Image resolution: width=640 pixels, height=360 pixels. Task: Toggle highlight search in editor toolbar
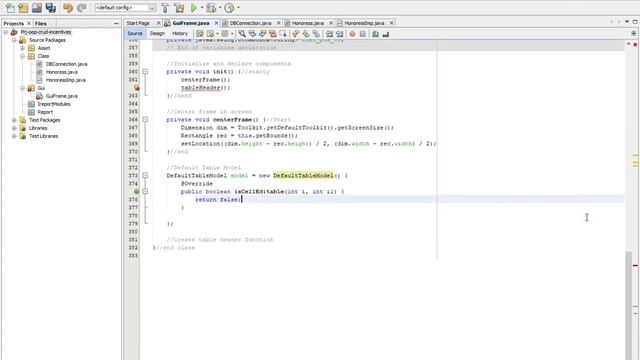[x=273, y=34]
